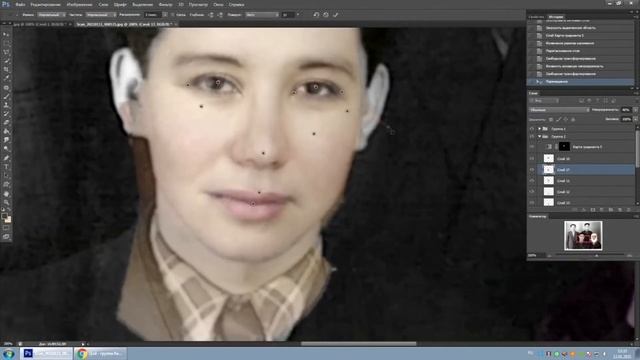Select the Path Selection tool
The image size is (640, 360).
point(6,176)
